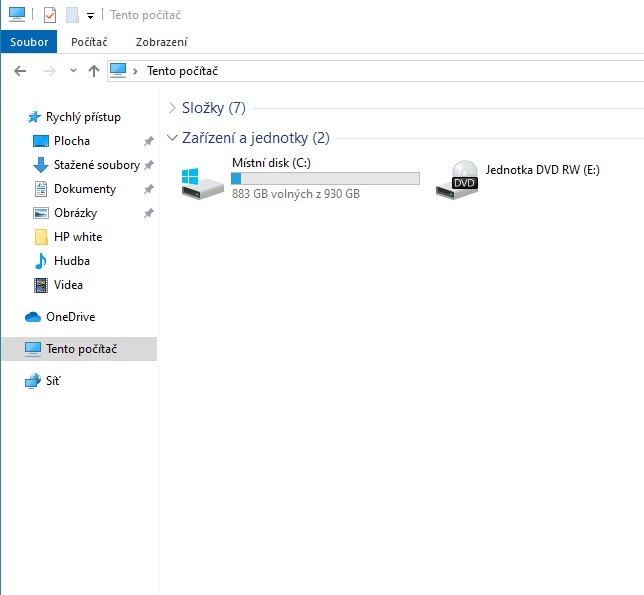The height and width of the screenshot is (595, 644).
Task: Switch to the Počítač ribbon tab
Action: click(89, 42)
